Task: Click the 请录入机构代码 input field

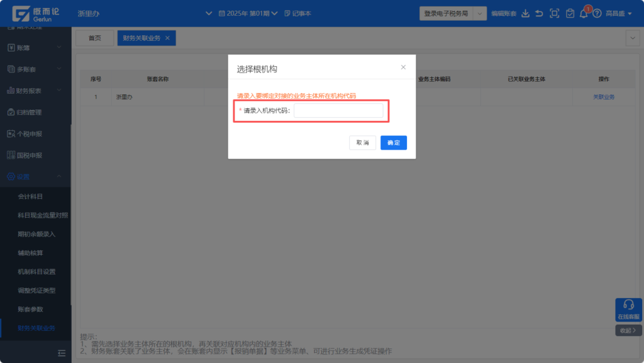Action: tap(338, 111)
